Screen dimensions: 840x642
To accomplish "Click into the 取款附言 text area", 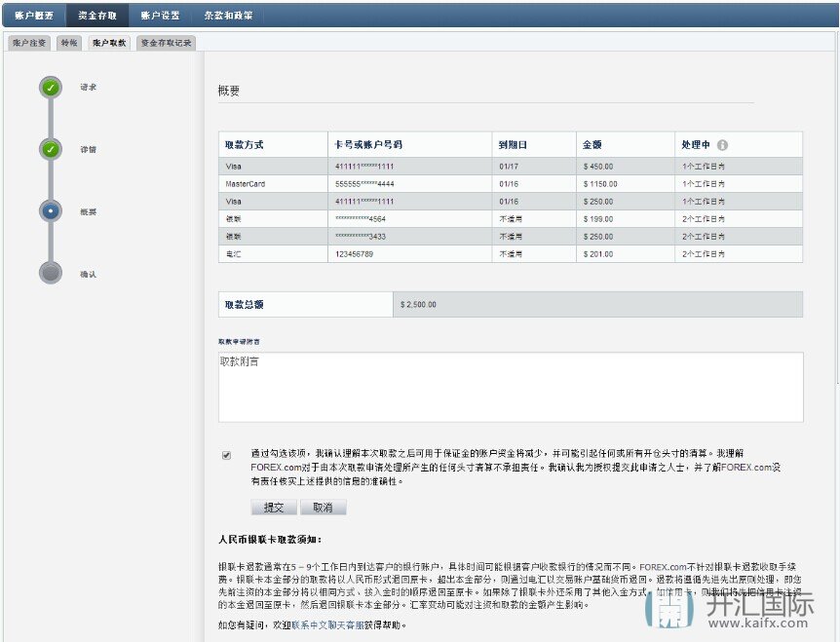I will (x=511, y=387).
